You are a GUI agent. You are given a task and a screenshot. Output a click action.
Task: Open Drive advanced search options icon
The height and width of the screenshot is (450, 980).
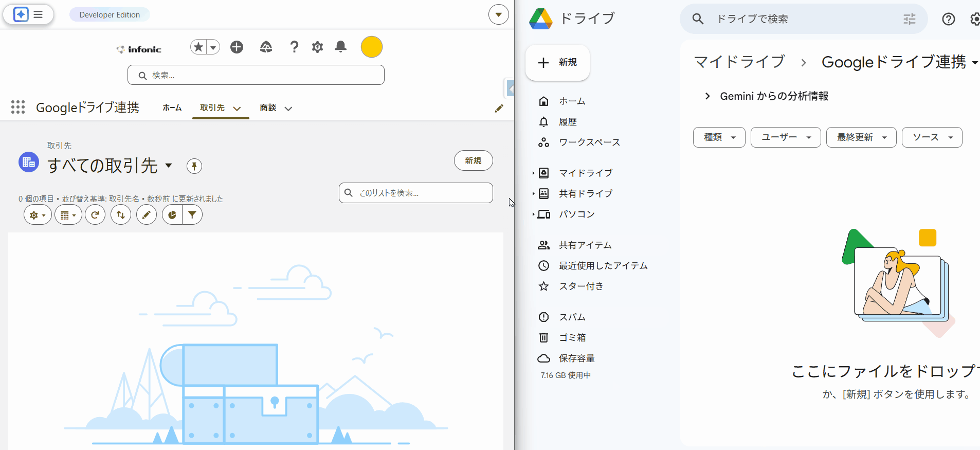[909, 19]
